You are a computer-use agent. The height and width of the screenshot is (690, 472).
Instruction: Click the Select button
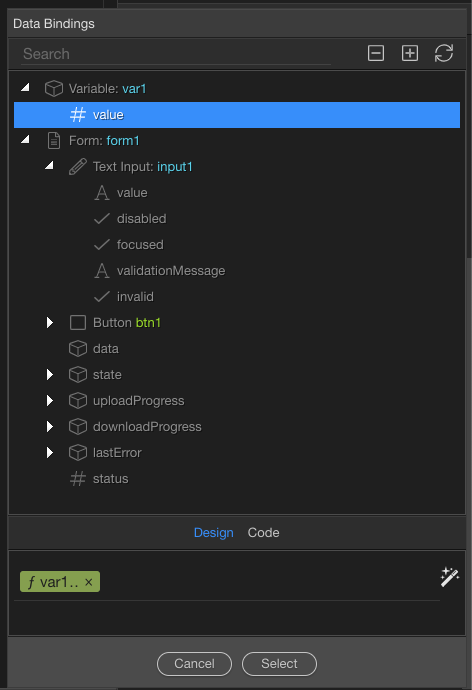(x=279, y=664)
